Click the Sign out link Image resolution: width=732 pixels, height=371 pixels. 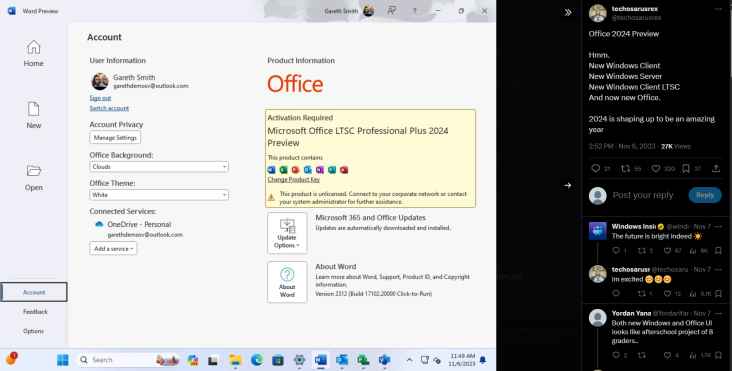(x=100, y=98)
